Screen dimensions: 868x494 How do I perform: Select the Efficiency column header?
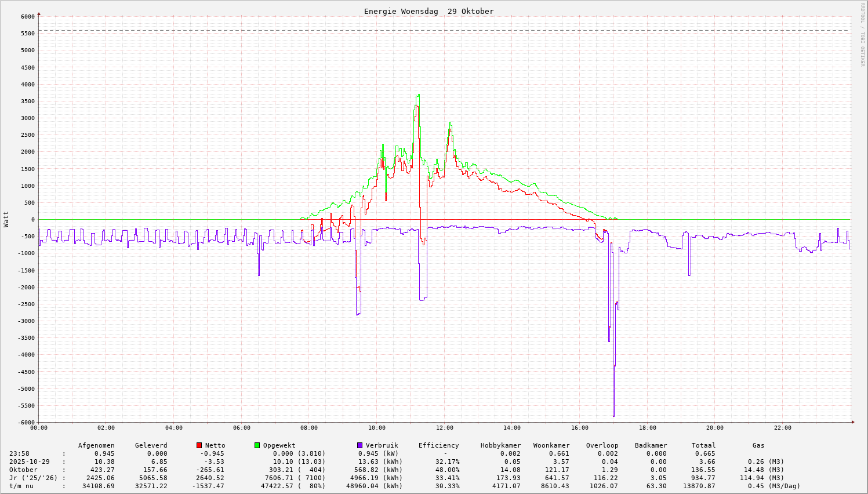click(438, 445)
